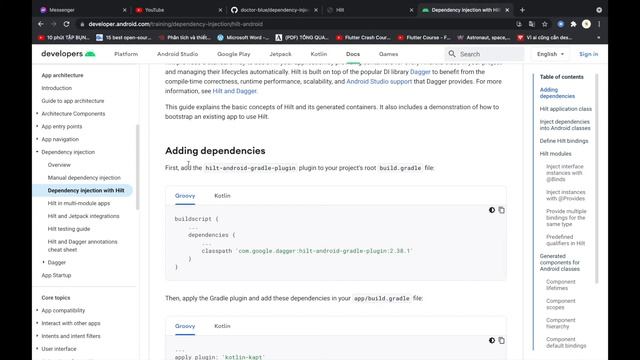
Task: Switch to the YouTube browser tab
Action: (x=178, y=10)
